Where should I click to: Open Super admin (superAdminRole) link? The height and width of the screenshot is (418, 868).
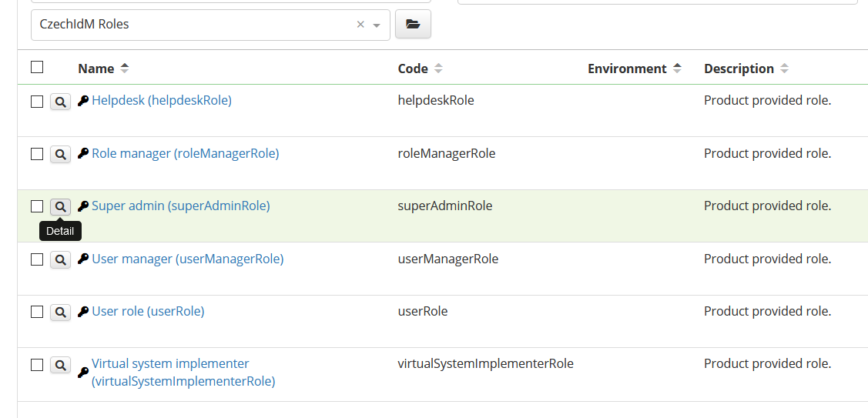coord(181,206)
